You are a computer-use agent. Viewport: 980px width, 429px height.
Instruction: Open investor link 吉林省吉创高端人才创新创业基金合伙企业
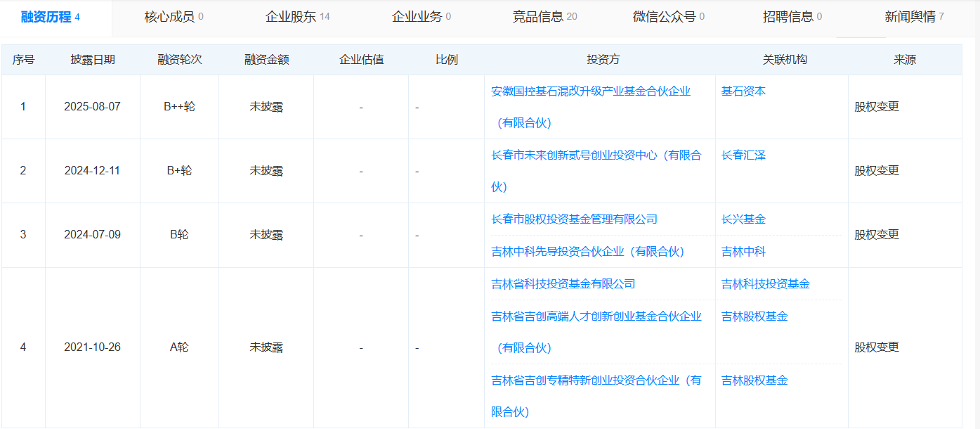[596, 332]
